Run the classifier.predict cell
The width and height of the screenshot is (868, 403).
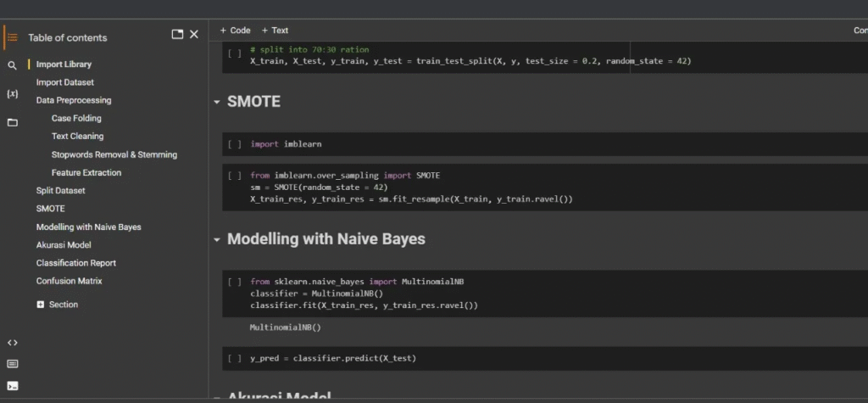click(235, 359)
